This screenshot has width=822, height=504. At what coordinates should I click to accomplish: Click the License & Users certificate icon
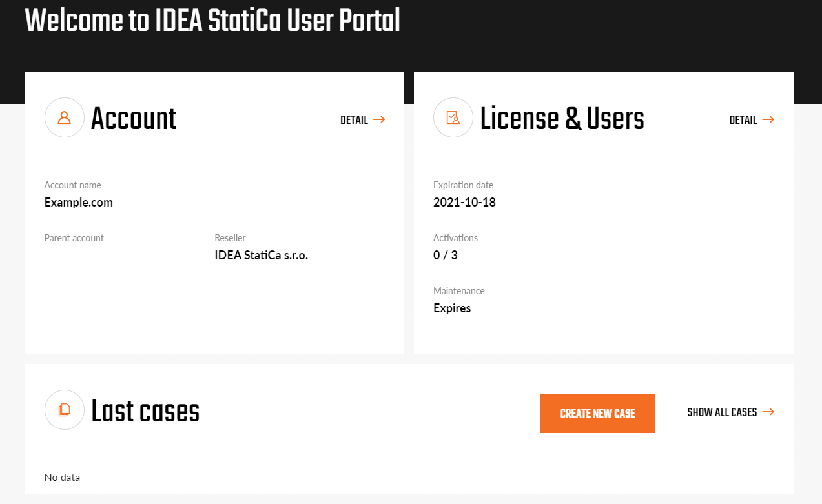453,117
